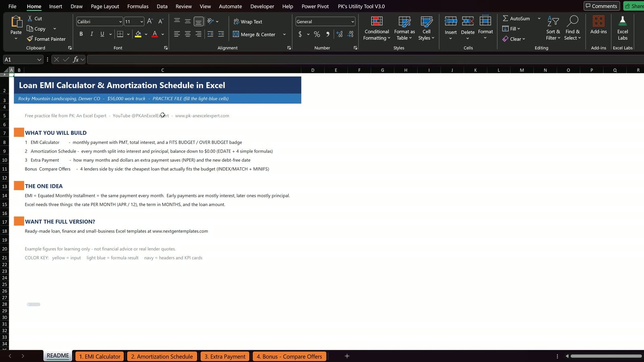Toggle Italic formatting

pos(92,34)
